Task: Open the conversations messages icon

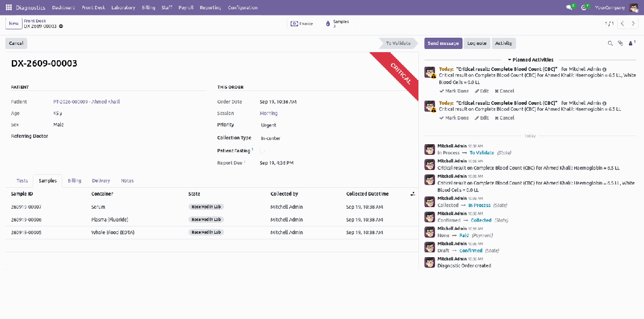Action: click(569, 8)
